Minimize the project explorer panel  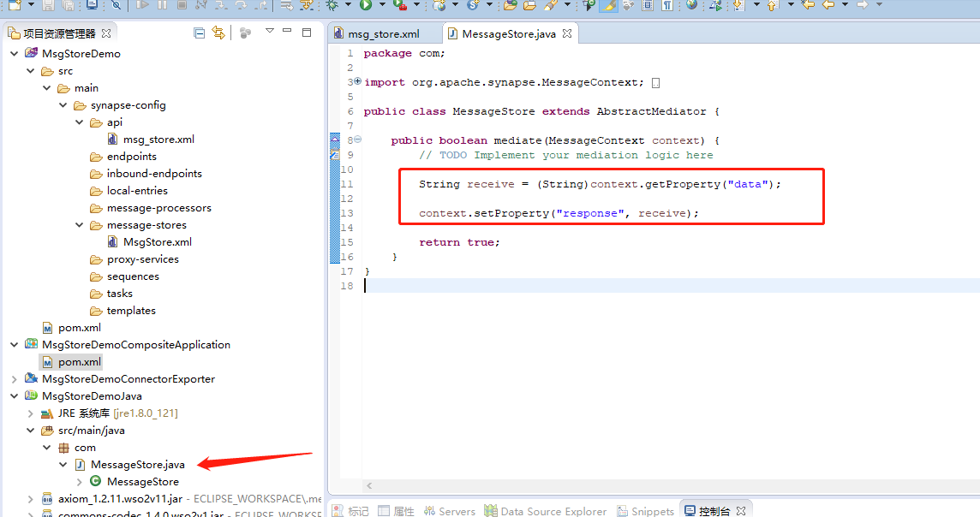(287, 31)
